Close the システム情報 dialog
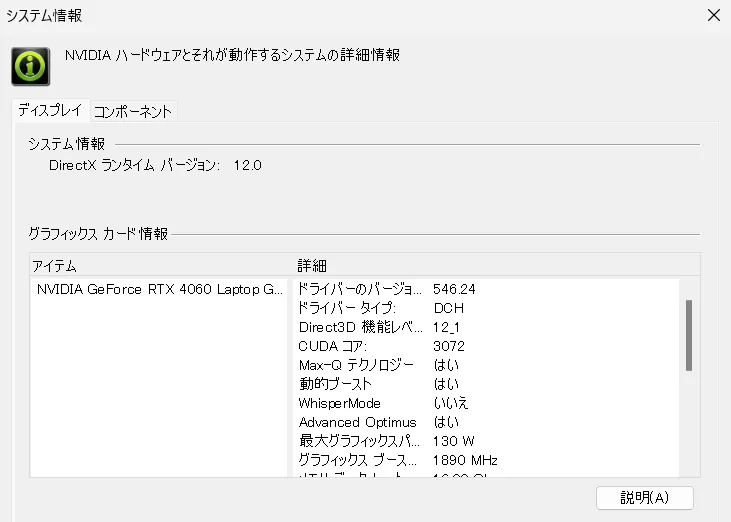 pyautogui.click(x=714, y=15)
